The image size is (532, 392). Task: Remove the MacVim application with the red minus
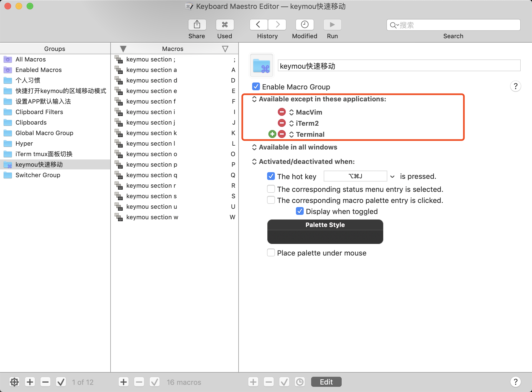click(x=282, y=112)
